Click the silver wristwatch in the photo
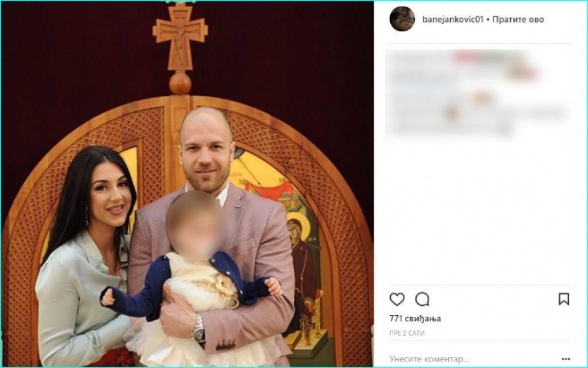Screen dimensions: 588x368 click(x=199, y=329)
